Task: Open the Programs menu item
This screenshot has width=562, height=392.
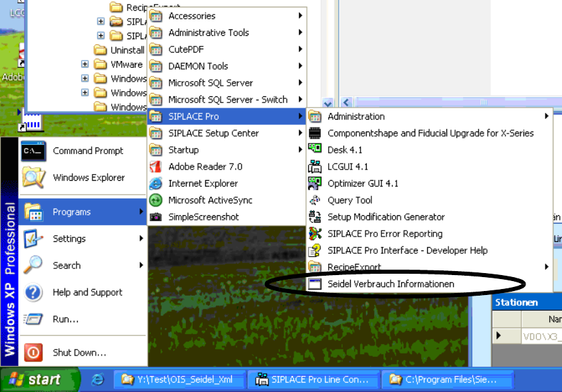Action: [83, 212]
